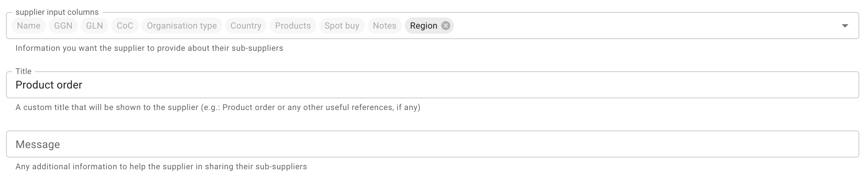Click helper text about sub-suppliers information
The width and height of the screenshot is (868, 179).
(149, 48)
